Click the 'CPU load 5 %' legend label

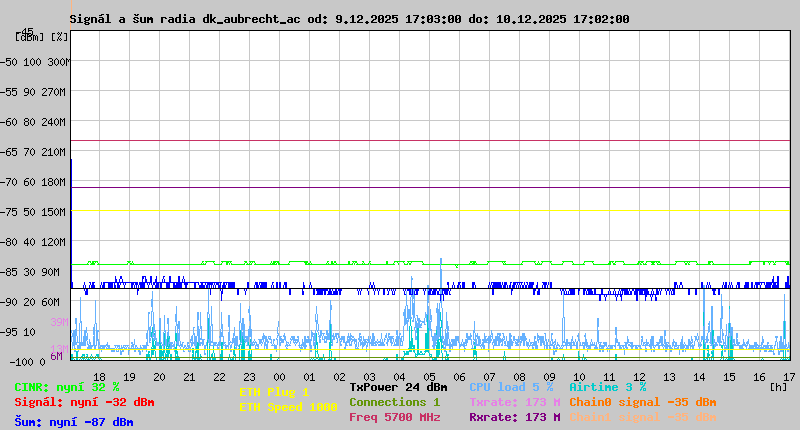511,387
